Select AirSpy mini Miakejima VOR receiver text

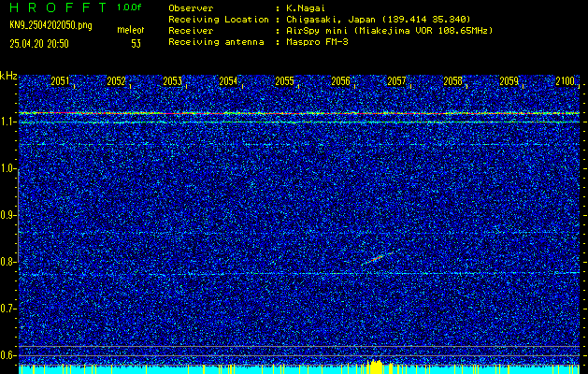(x=389, y=31)
